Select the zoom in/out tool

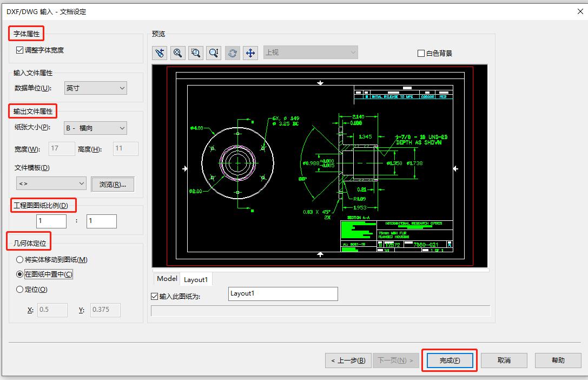pos(214,53)
